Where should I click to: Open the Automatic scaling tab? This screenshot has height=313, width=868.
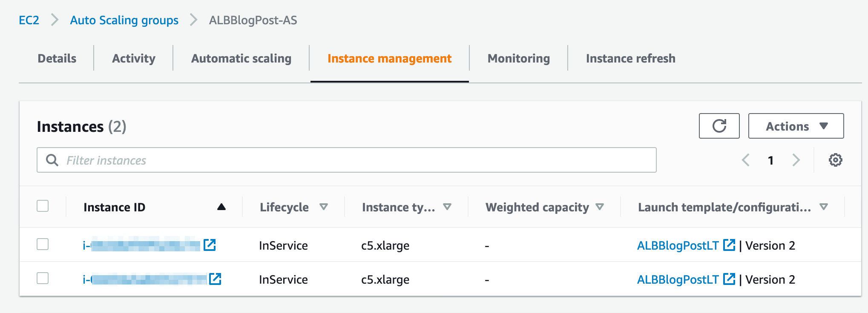(x=241, y=59)
